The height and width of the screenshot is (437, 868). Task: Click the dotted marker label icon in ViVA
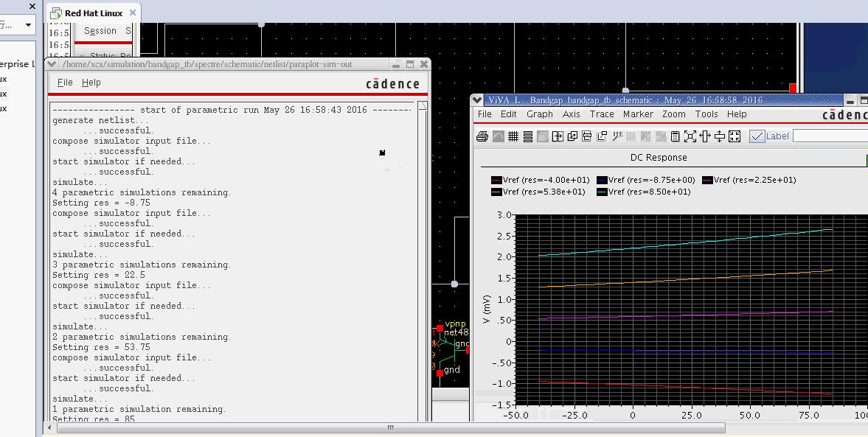pyautogui.click(x=617, y=136)
